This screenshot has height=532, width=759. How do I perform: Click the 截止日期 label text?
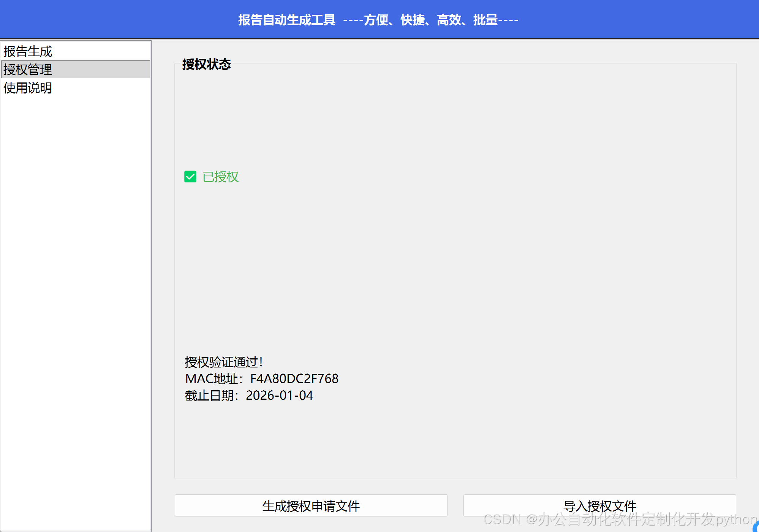[209, 395]
